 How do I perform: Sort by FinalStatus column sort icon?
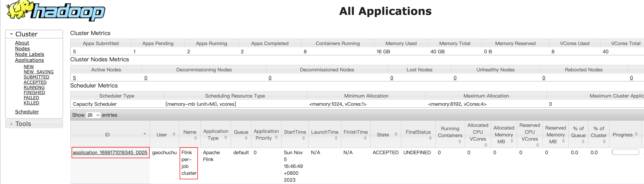430,138
